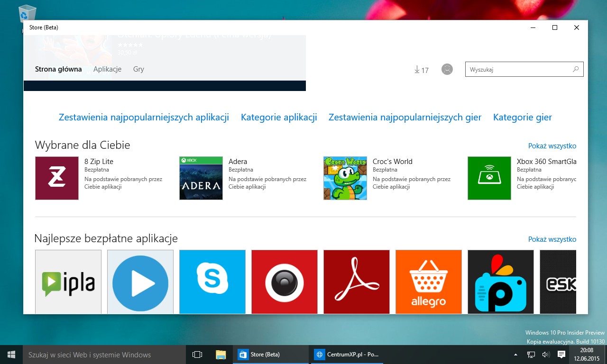
Task: Switch to Gry tab
Action: 138,69
